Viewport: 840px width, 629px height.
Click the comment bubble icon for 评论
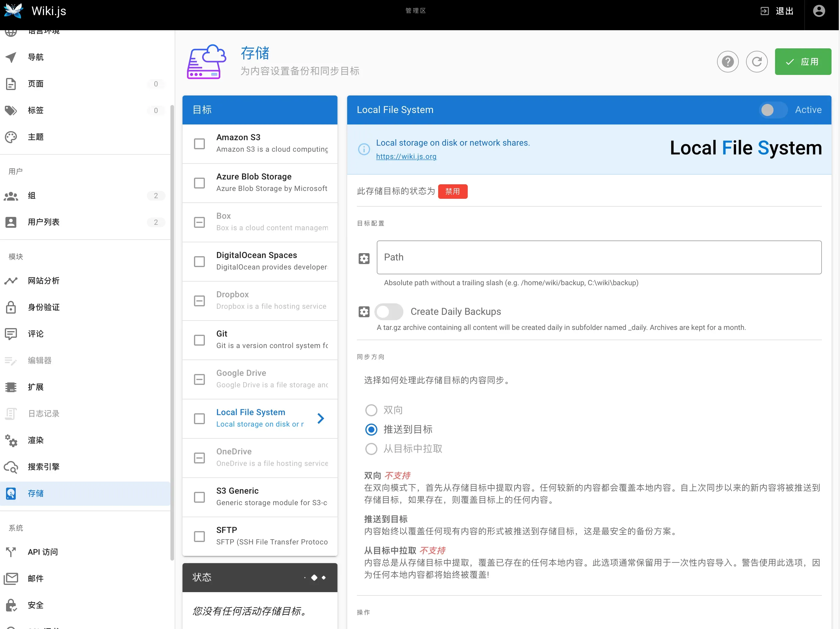coord(11,334)
